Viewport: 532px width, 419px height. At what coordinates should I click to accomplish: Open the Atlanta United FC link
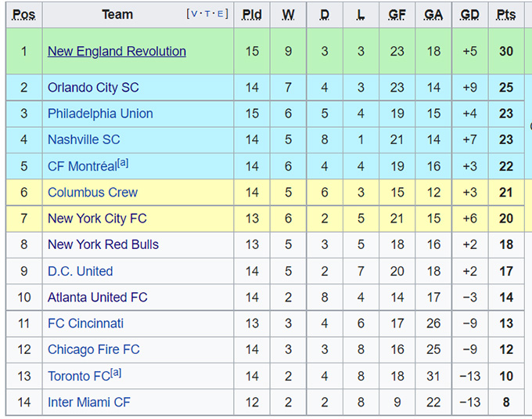[97, 298]
